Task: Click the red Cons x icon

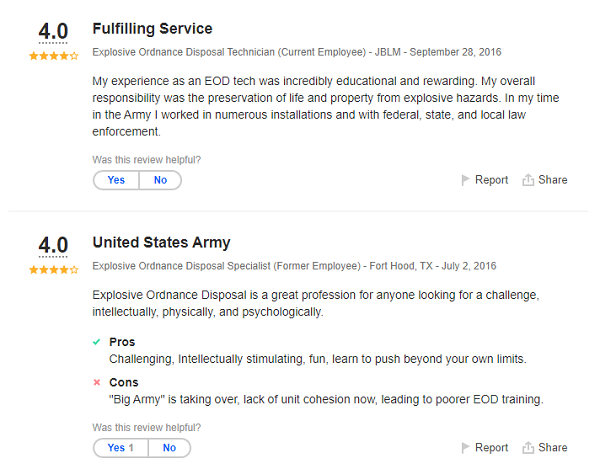Action: tap(97, 383)
